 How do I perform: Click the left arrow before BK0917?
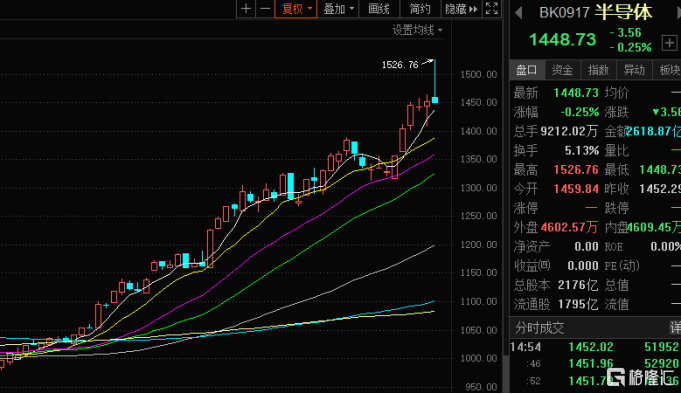pyautogui.click(x=518, y=12)
